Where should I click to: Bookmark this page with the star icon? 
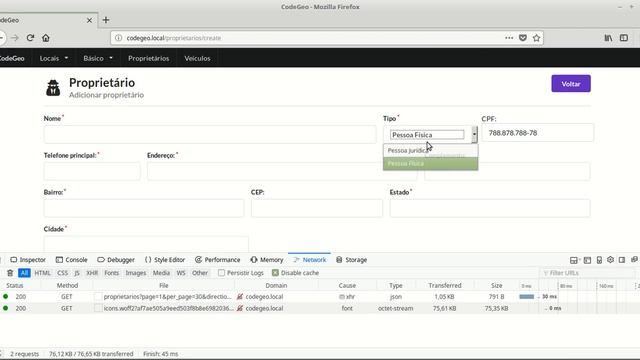[536, 38]
